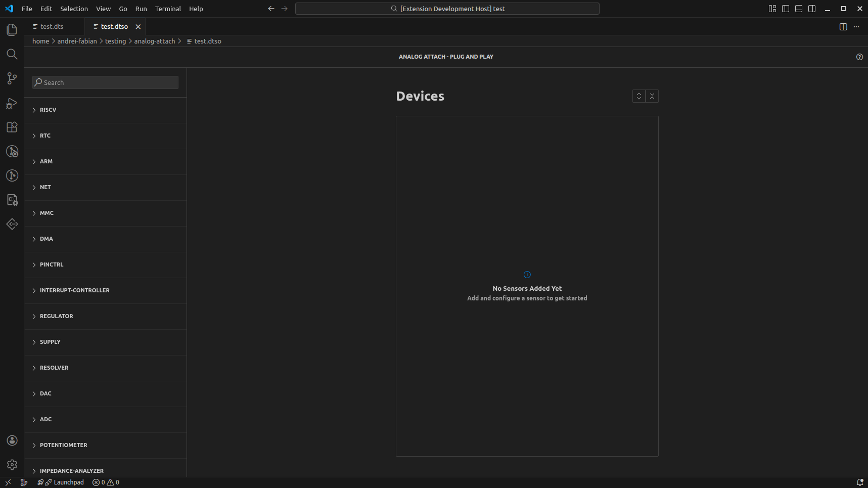This screenshot has height=488, width=868.
Task: Open the Terminal menu
Action: click(x=167, y=9)
